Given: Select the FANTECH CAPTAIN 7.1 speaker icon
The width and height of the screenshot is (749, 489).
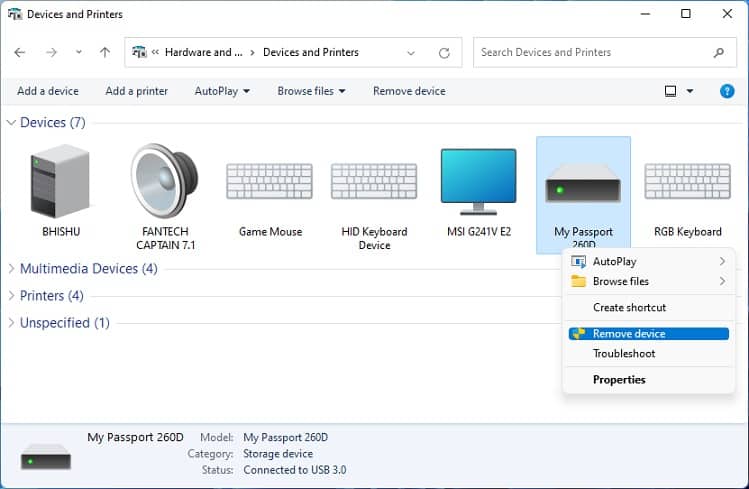Looking at the screenshot, I should (x=165, y=181).
